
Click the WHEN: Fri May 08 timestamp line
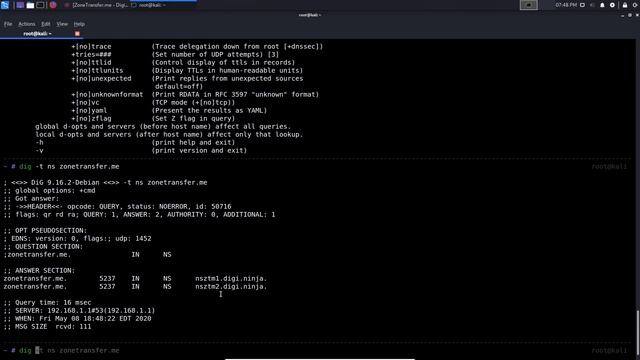click(x=77, y=318)
